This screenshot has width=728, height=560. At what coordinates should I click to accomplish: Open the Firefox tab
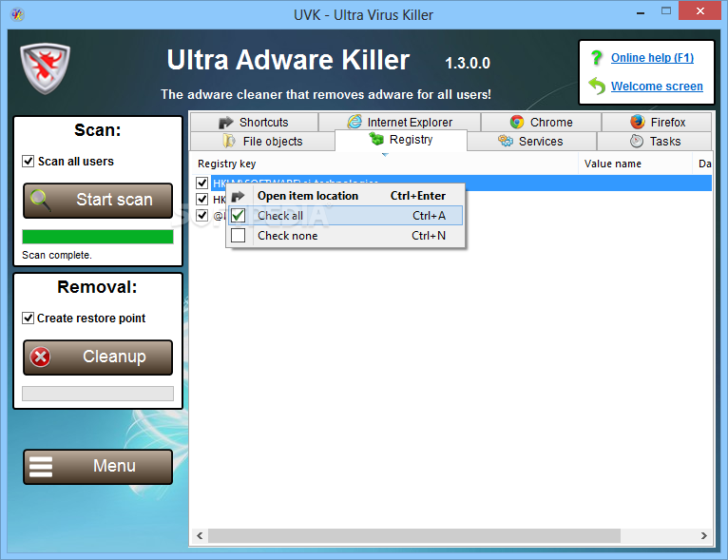pyautogui.click(x=657, y=122)
